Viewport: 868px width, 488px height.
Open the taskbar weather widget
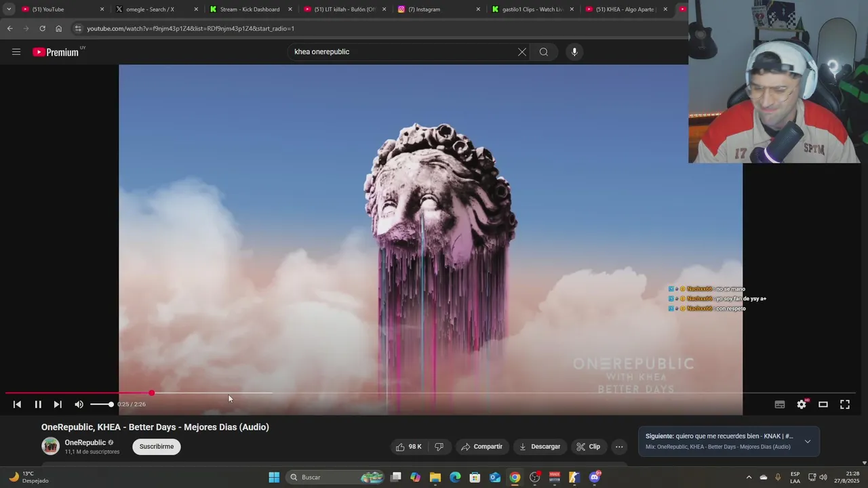(x=28, y=477)
